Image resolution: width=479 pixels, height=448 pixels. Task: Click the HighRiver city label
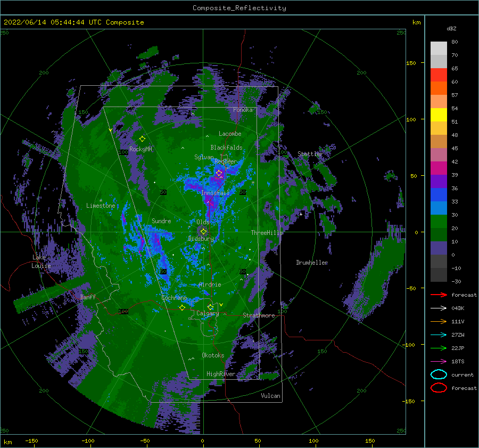pos(220,374)
